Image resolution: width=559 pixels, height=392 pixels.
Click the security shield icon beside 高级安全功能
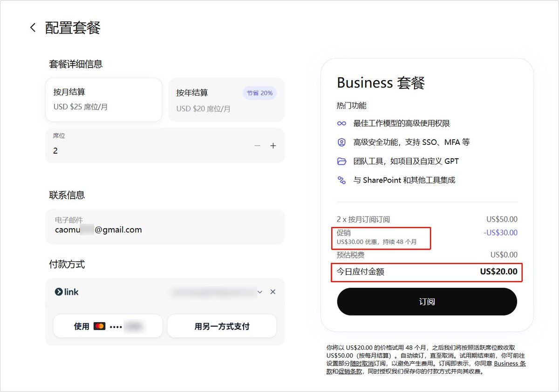click(342, 142)
